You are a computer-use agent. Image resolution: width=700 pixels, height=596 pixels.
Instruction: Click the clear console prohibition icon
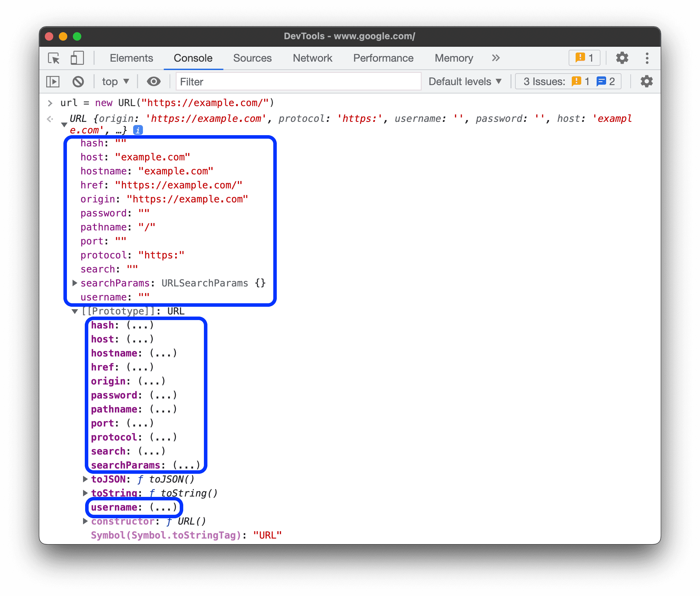[79, 82]
